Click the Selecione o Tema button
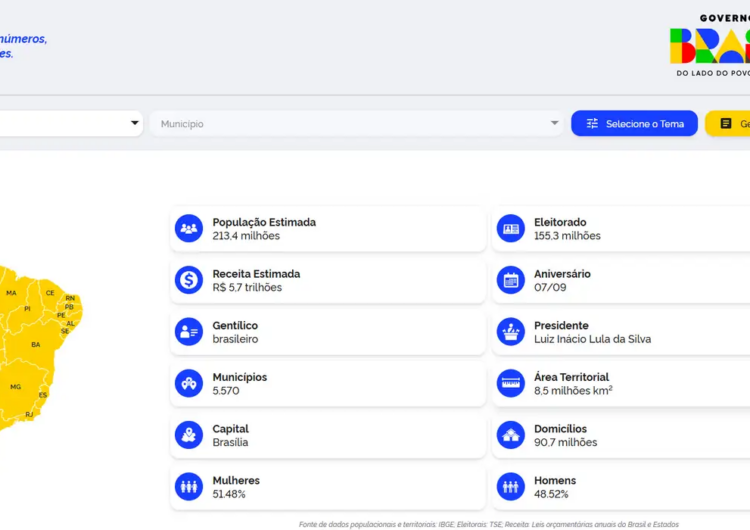This screenshot has width=750, height=530. 634,124
